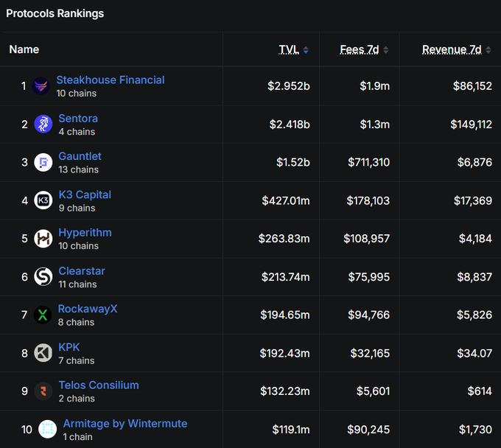
Task: Open the K3 Capital protocol link
Action: click(85, 195)
